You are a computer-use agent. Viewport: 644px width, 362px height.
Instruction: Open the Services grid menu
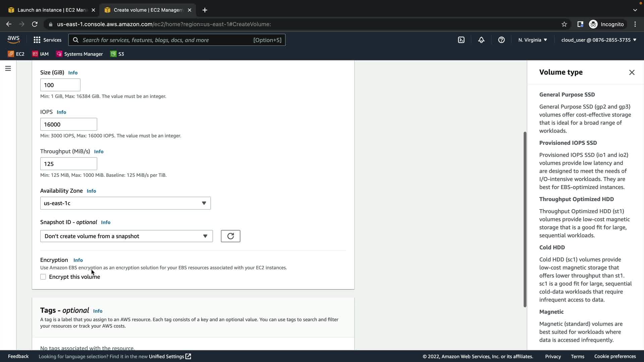(x=47, y=40)
